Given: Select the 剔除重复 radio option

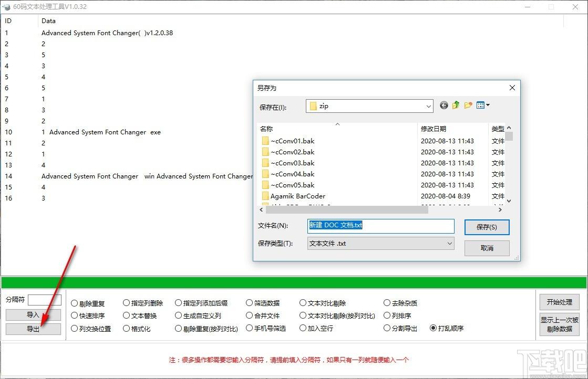Looking at the screenshot, I should coord(74,303).
